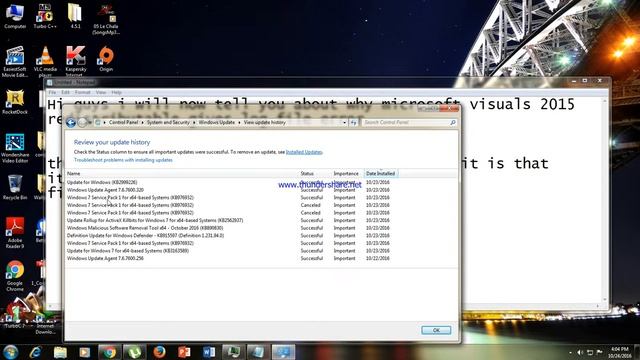
Task: Launch Origin from the desktop
Action: 106,59
